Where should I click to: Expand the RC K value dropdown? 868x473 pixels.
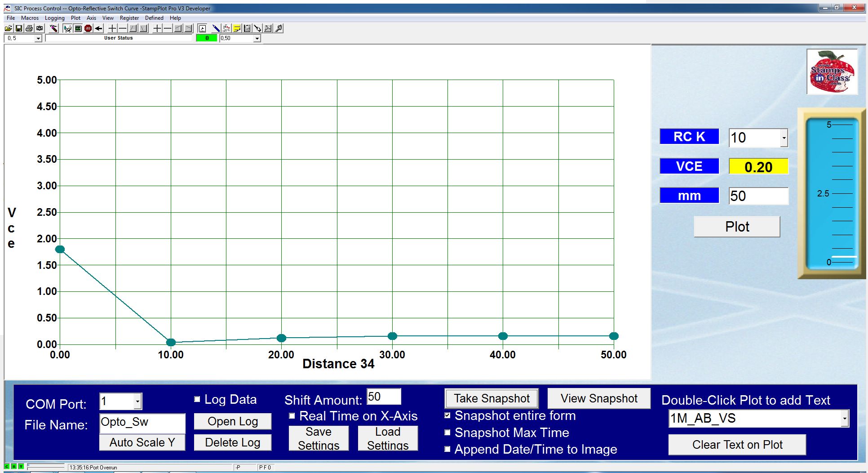(x=784, y=138)
